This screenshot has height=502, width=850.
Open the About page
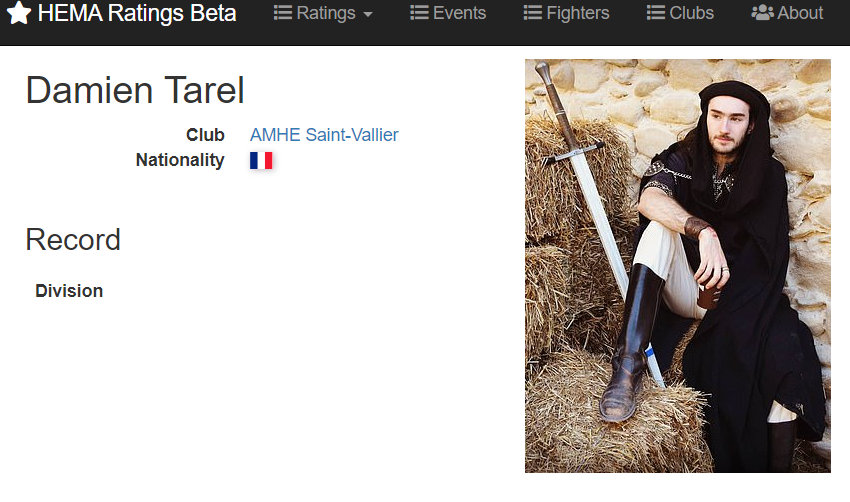pyautogui.click(x=800, y=13)
